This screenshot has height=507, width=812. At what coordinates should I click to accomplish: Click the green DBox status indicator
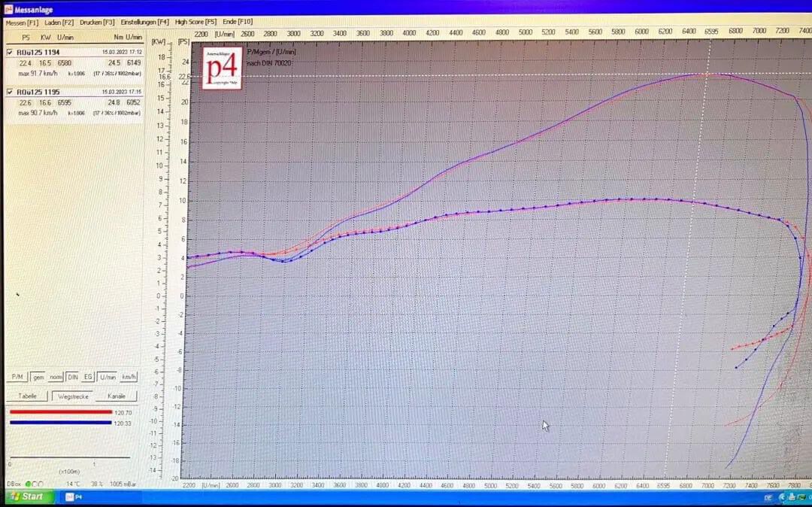tap(28, 484)
